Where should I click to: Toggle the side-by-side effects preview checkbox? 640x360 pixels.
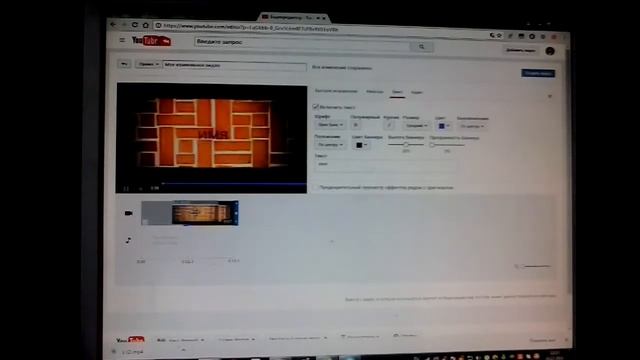point(316,187)
